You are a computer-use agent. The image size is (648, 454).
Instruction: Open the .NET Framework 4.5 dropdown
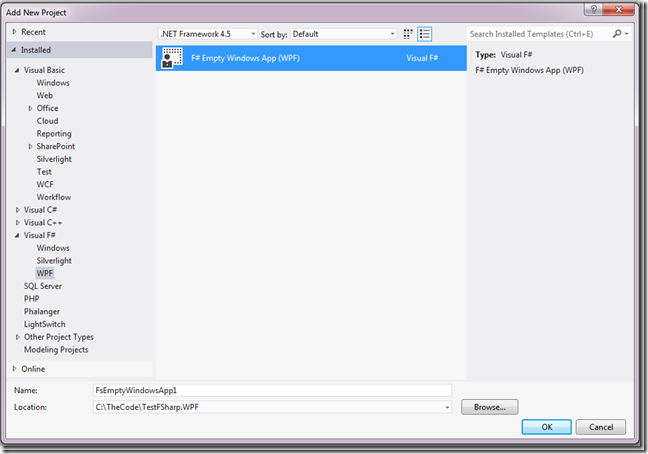coord(208,34)
